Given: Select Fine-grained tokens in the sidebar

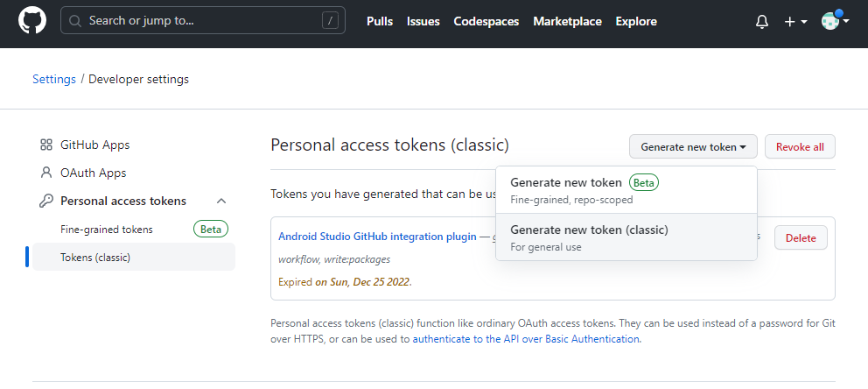Looking at the screenshot, I should click(106, 230).
